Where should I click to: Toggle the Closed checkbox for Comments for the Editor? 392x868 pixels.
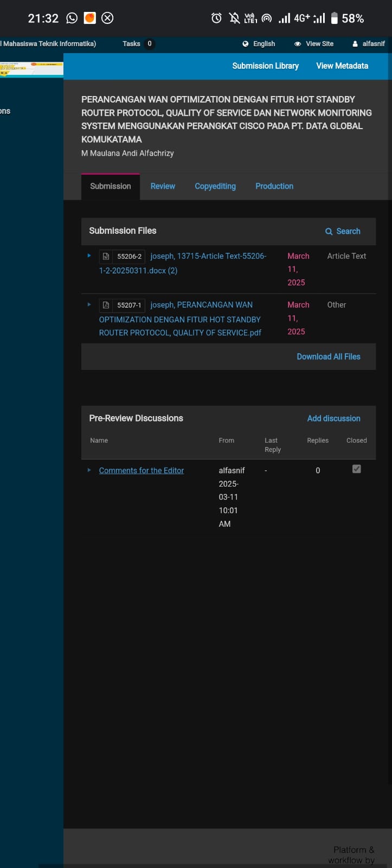[357, 469]
